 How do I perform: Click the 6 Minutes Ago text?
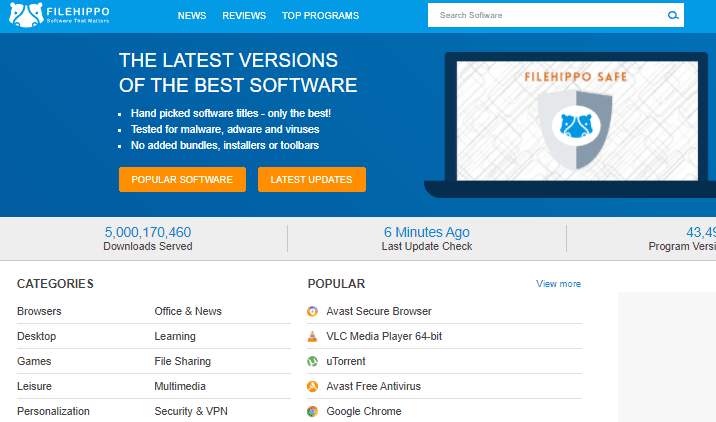tap(426, 232)
